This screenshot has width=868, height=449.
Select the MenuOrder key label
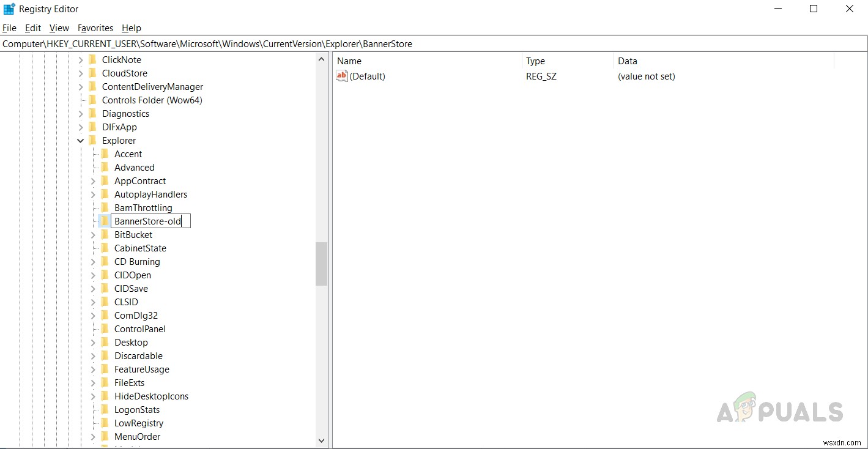[x=138, y=437]
